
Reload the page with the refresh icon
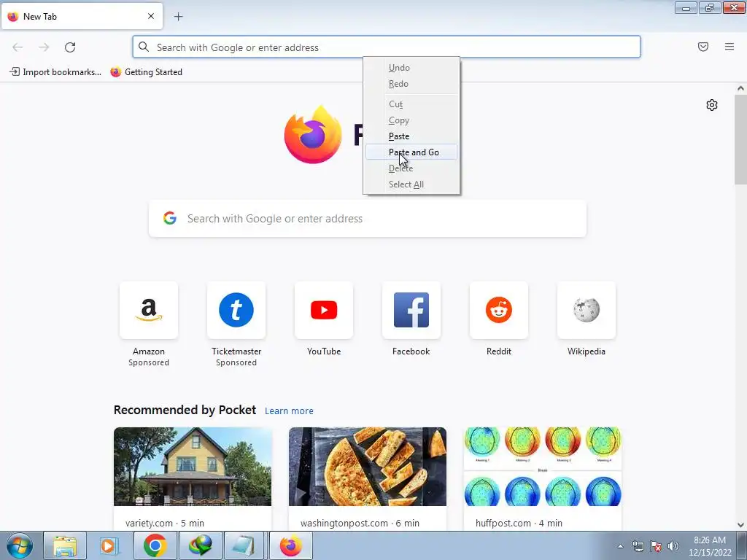pyautogui.click(x=70, y=47)
